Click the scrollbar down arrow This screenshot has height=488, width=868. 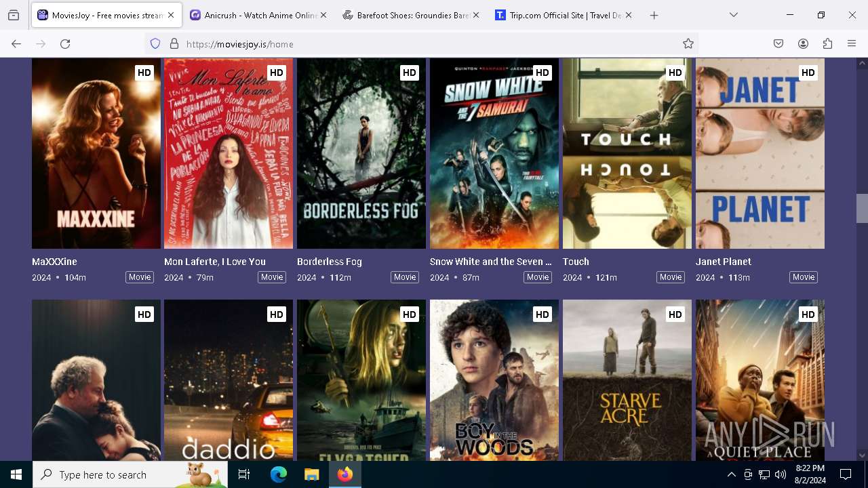862,455
